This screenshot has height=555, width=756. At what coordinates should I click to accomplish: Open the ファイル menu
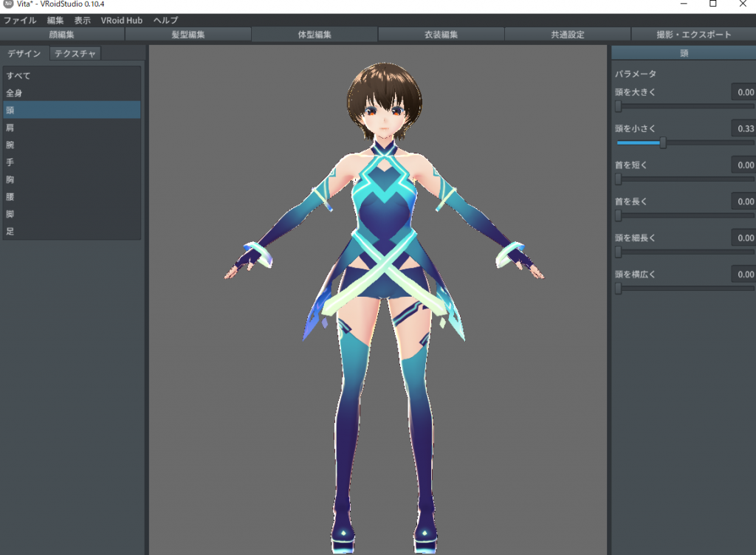pos(20,21)
